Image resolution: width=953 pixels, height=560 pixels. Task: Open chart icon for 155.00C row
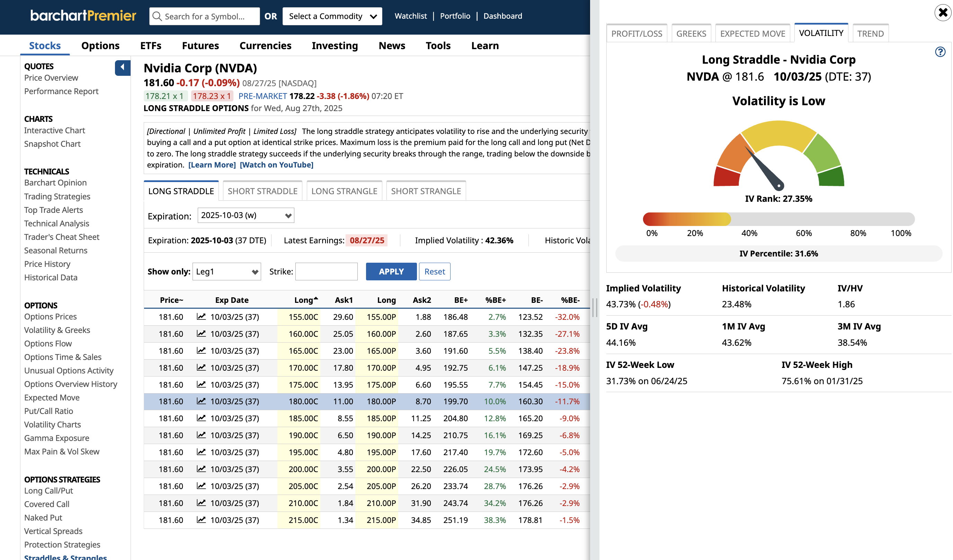201,317
